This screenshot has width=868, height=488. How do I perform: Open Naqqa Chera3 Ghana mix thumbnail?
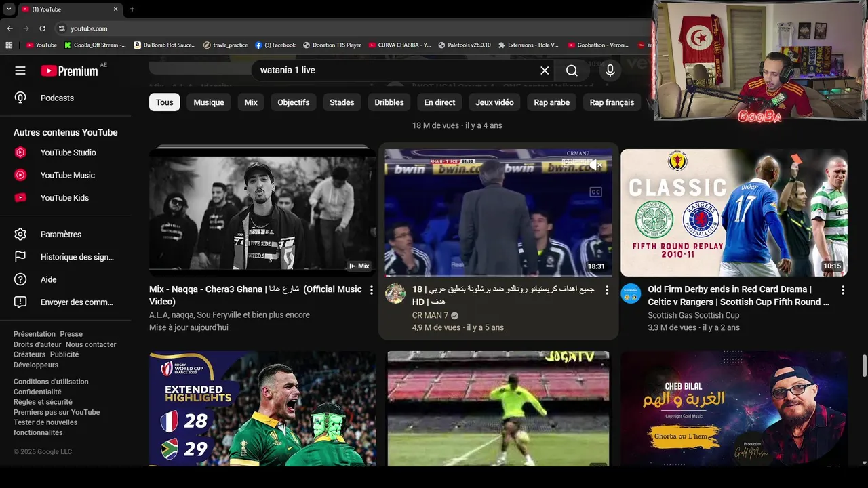click(262, 211)
